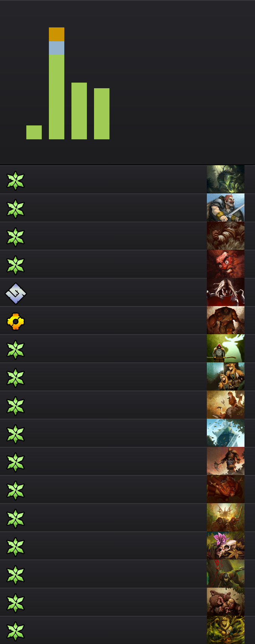Open the white-hooded figure card thumbnail
The image size is (255, 644).
[x=226, y=292]
